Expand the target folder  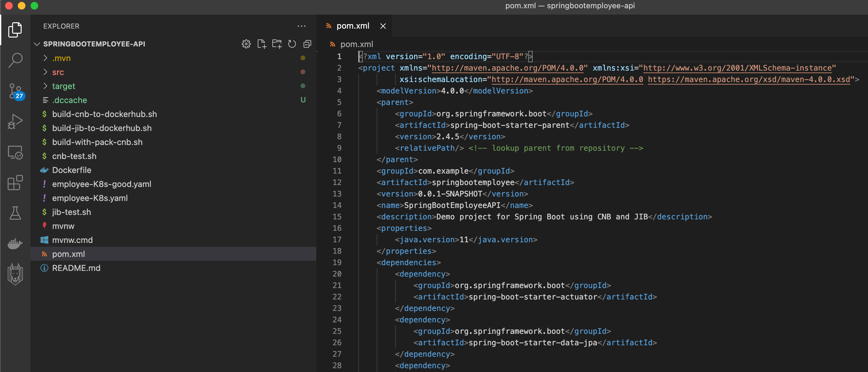173,86
